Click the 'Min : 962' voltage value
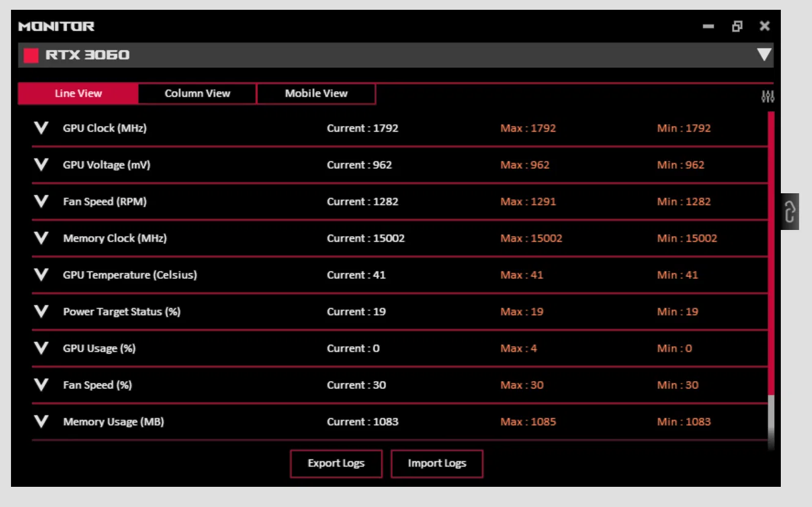The image size is (812, 507). click(x=681, y=165)
